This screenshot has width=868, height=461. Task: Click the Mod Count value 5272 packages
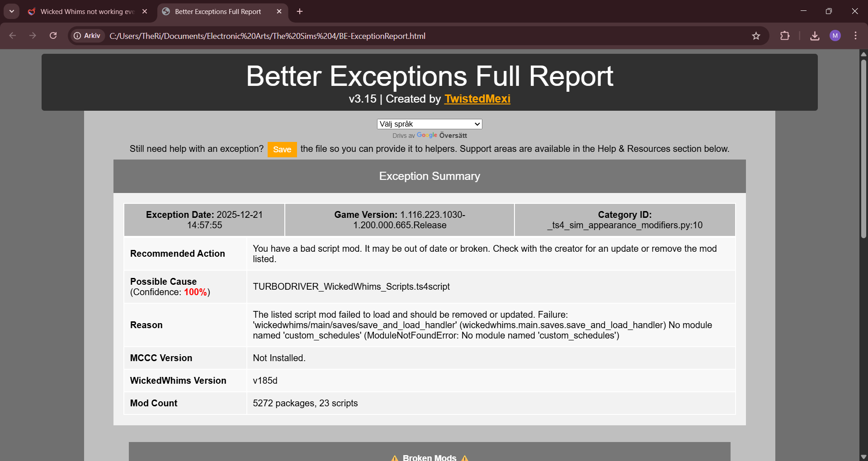click(x=305, y=403)
